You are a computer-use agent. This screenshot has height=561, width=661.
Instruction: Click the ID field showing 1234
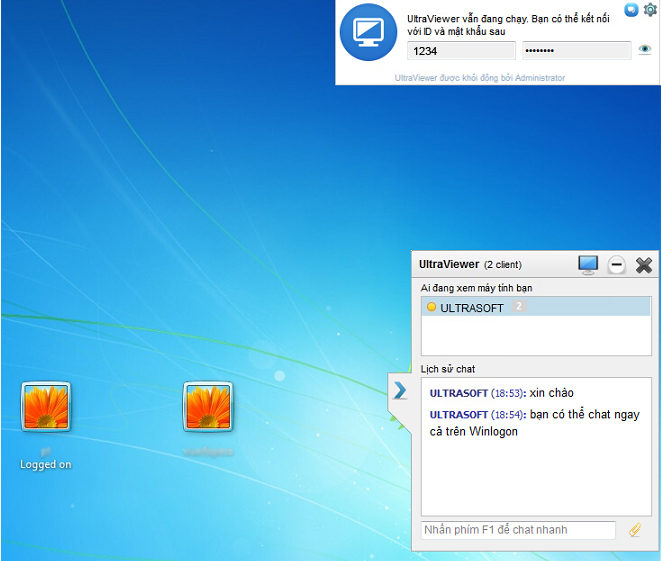point(461,51)
